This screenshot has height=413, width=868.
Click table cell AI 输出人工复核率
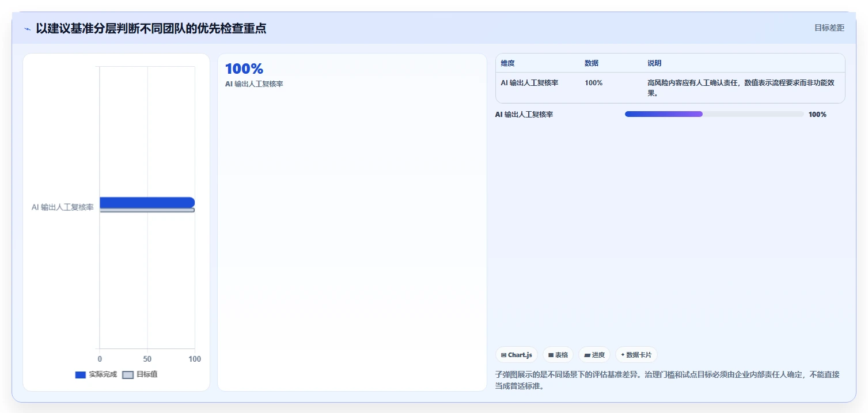point(529,83)
